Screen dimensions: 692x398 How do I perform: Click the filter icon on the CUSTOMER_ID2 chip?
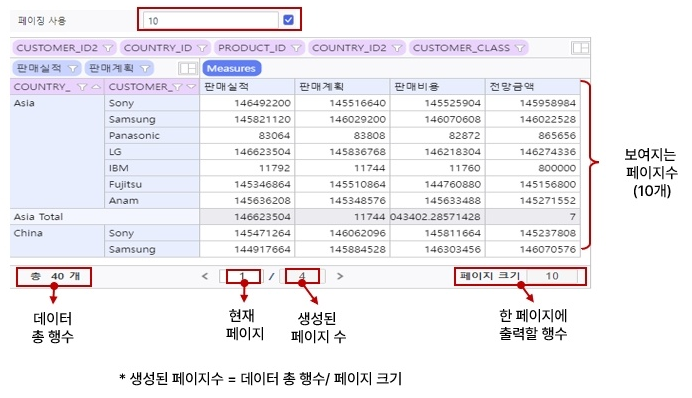pyautogui.click(x=108, y=48)
